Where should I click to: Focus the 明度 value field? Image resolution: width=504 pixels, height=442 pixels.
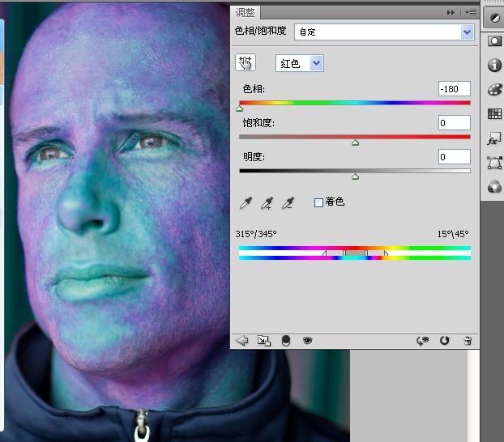[x=455, y=157]
